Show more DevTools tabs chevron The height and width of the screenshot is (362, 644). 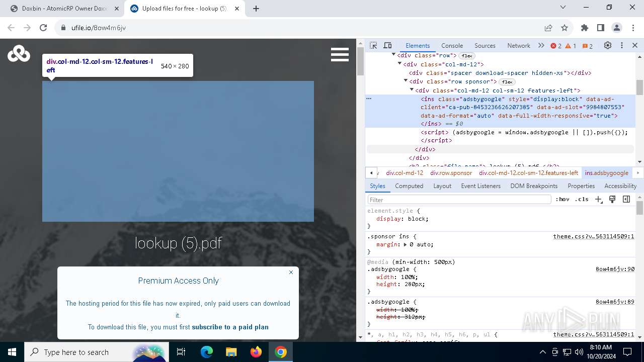pos(541,45)
